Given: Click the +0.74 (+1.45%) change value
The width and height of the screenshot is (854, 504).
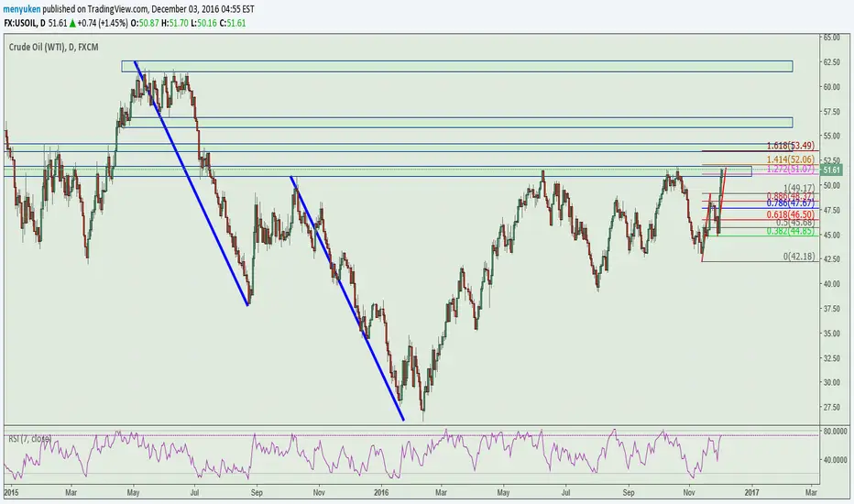Looking at the screenshot, I should click(x=103, y=23).
